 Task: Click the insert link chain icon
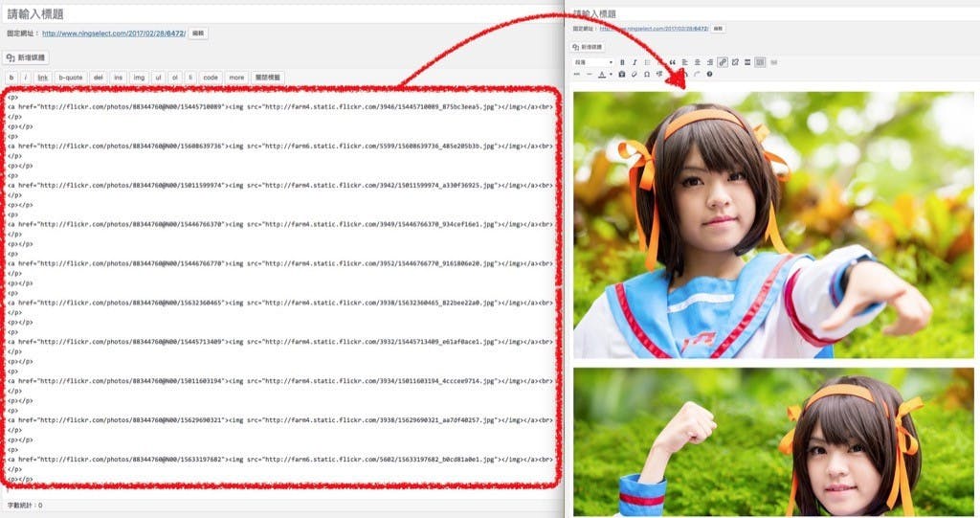[x=723, y=62]
